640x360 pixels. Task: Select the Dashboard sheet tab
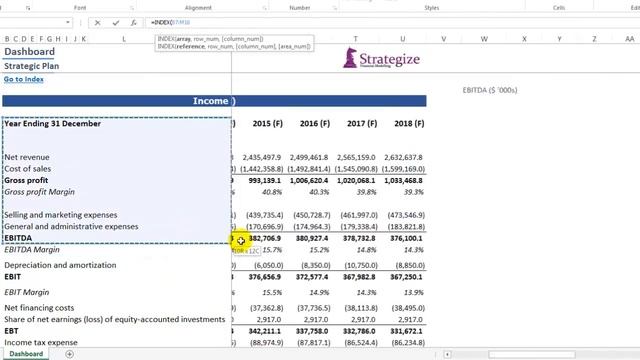(x=26, y=354)
